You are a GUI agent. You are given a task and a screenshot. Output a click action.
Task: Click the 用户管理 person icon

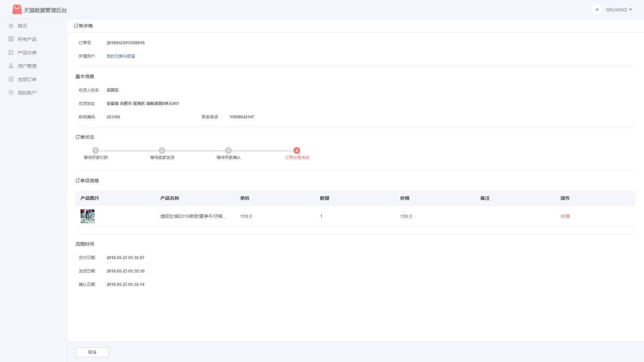[11, 66]
